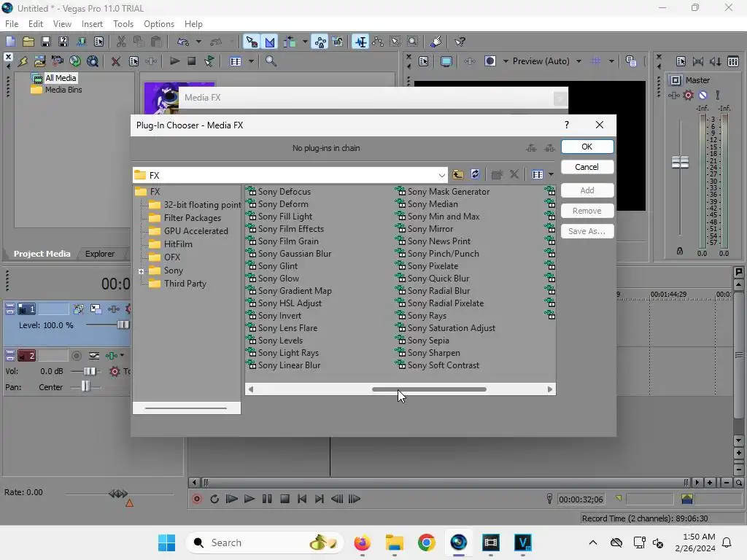Open the Tools menu
747x560 pixels.
click(x=123, y=24)
